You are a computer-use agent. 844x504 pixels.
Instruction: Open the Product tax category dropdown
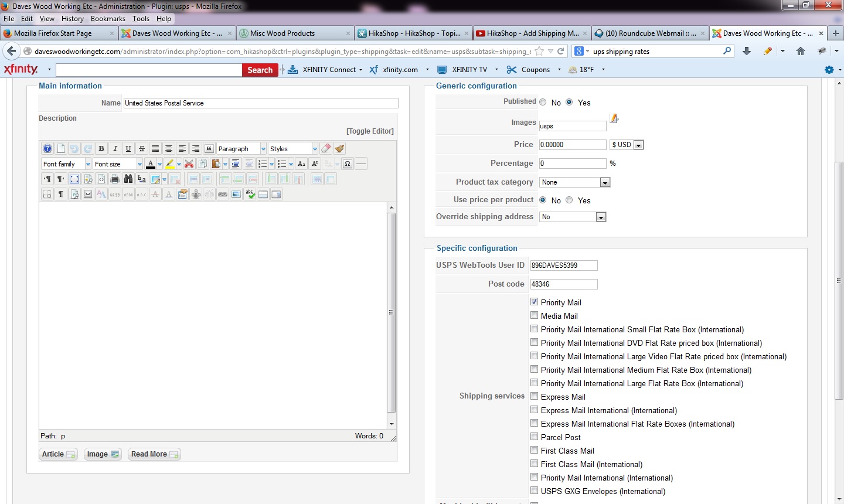coord(575,182)
